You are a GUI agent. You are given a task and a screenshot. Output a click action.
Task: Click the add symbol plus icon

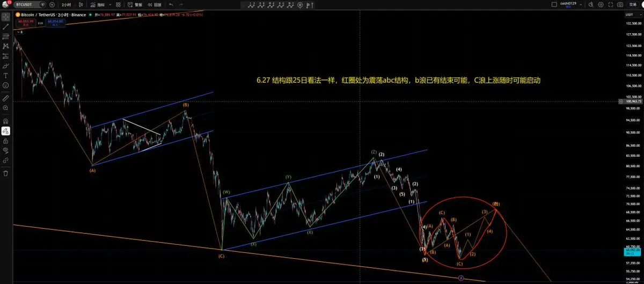[52, 4]
